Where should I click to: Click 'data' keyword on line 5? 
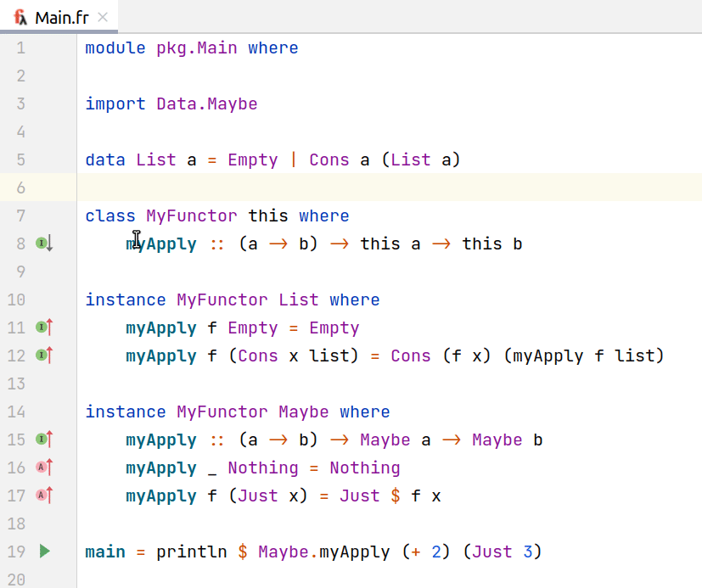105,160
